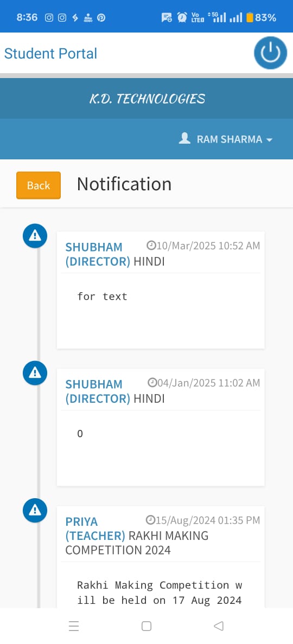Tap the clock icon on 15/Aug/2024 timestamp
The width and height of the screenshot is (293, 644).
[150, 520]
